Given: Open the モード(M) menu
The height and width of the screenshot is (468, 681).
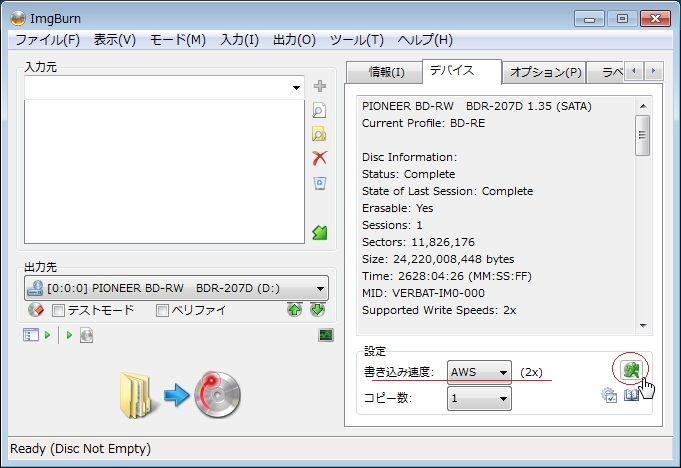Looking at the screenshot, I should (x=178, y=40).
